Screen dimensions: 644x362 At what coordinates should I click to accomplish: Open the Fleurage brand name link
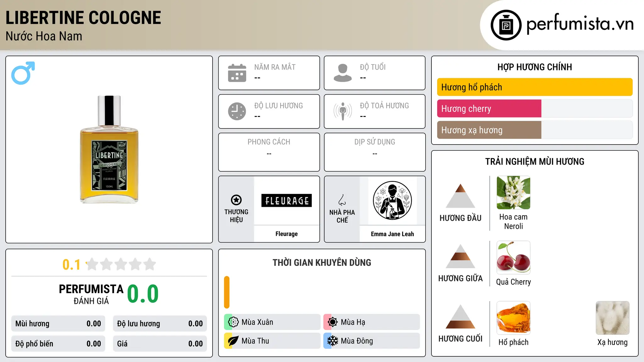click(286, 234)
